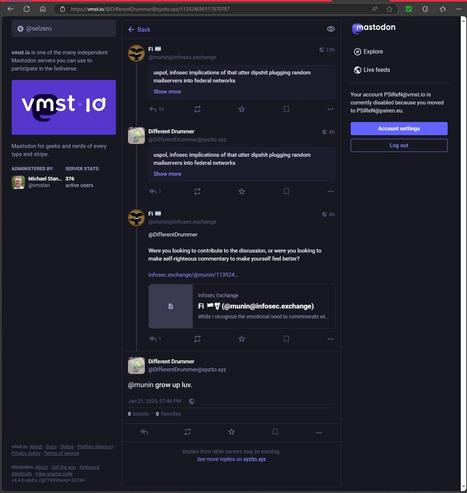Viewport: 467px width, 493px height.
Task: Click the Account settings button
Action: (x=399, y=129)
